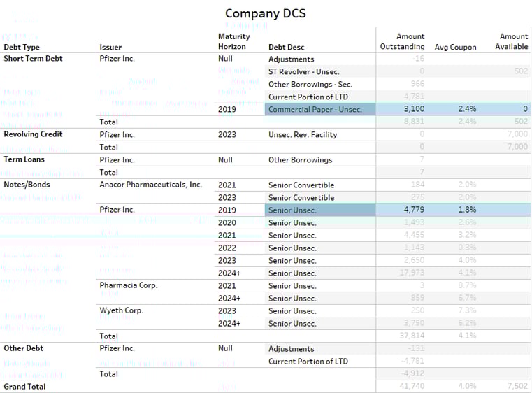The width and height of the screenshot is (532, 393).
Task: Select the Short Term Debt row label
Action: pos(33,58)
